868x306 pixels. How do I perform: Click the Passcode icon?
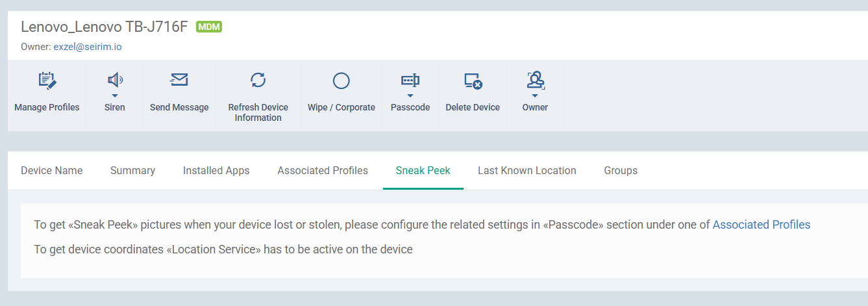point(410,81)
